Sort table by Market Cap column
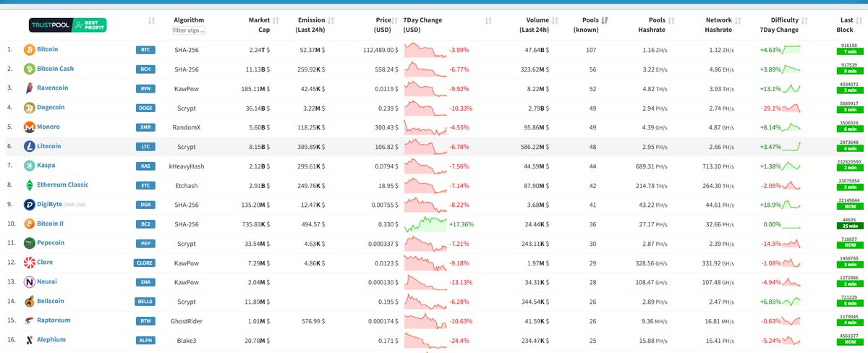The image size is (868, 353). coord(276,20)
